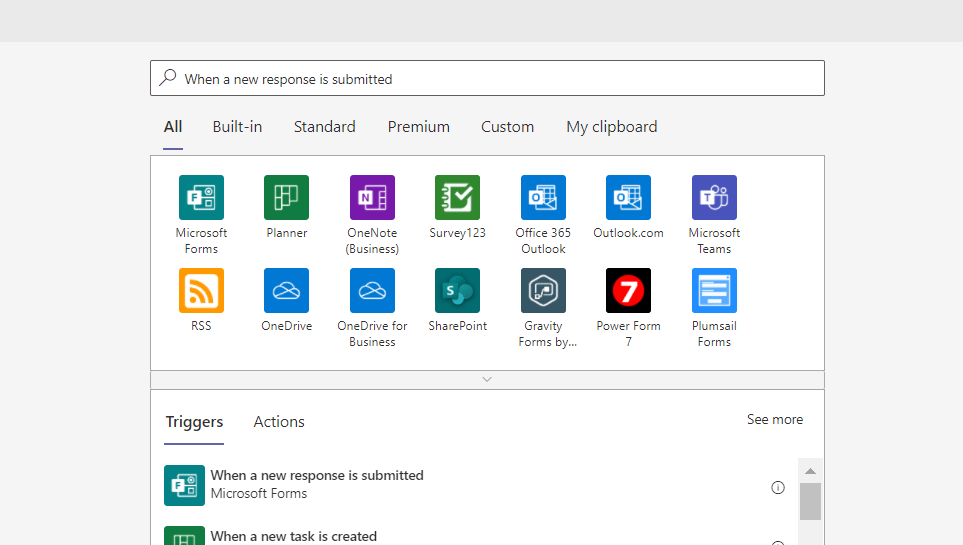Image resolution: width=963 pixels, height=545 pixels.
Task: Collapse the connectors list with the chevron
Action: (487, 380)
